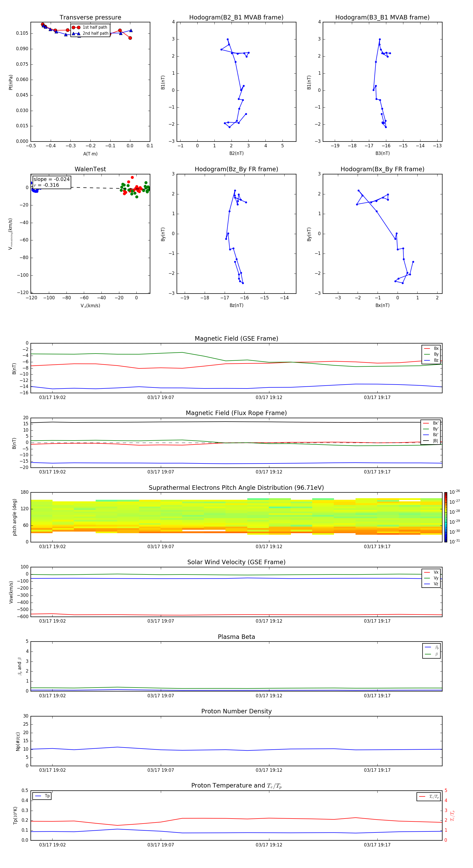Click the "V_remaining(km/s)" y-axis label
Viewport: 473px width, 868px height.
[11, 234]
